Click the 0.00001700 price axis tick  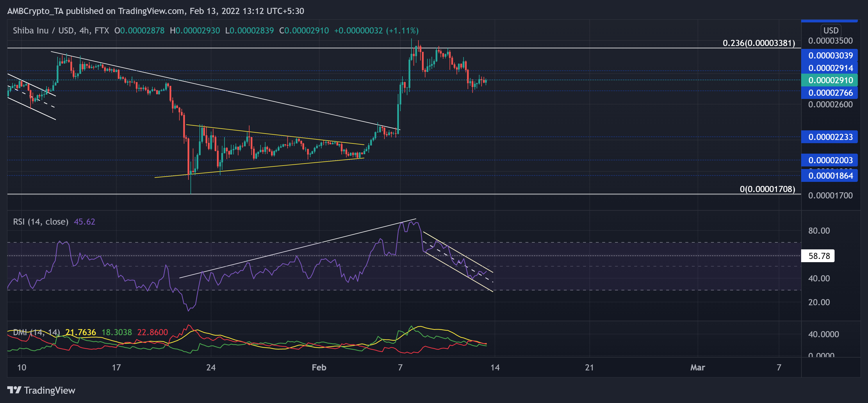830,196
